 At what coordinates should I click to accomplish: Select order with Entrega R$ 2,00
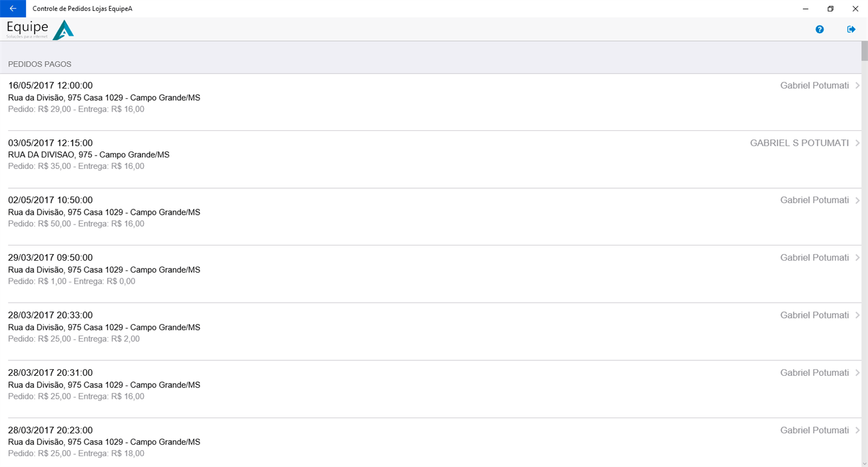point(74,339)
